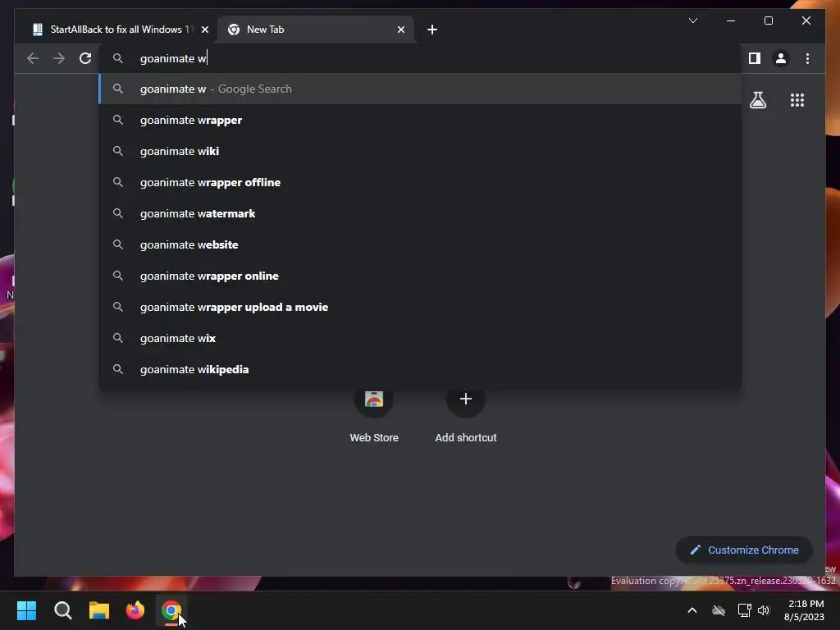
Task: Open the network tray icon
Action: pyautogui.click(x=744, y=610)
